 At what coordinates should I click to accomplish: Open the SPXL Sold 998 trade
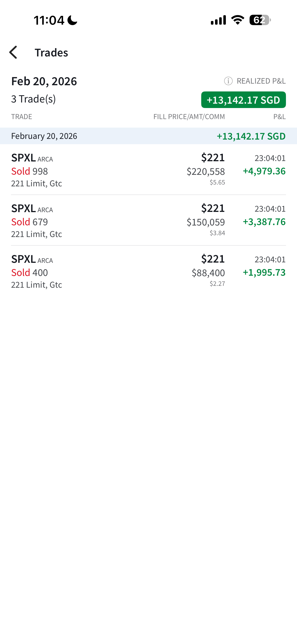[148, 170]
